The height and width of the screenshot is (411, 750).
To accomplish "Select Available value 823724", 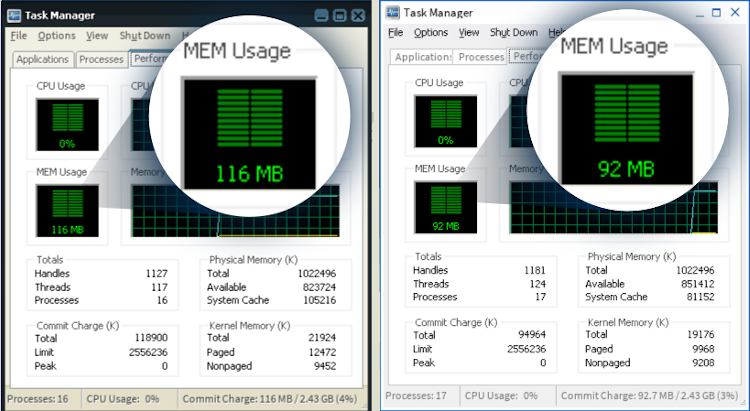I will tap(319, 287).
